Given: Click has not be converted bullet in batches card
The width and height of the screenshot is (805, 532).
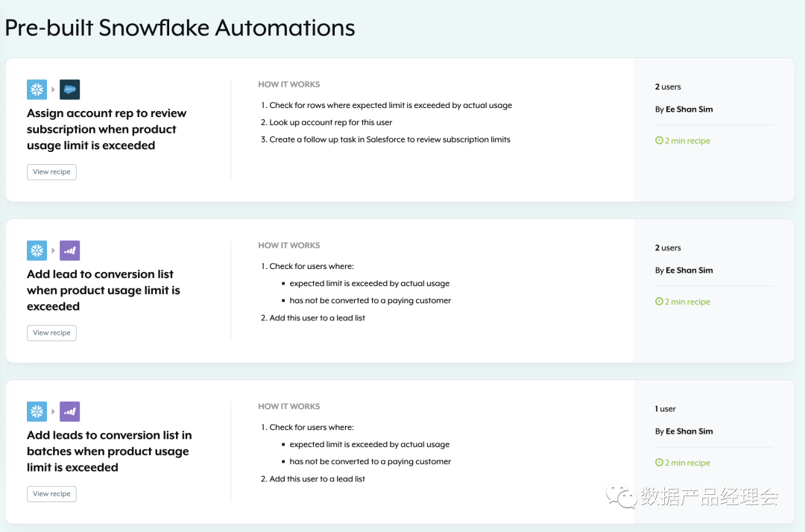Looking at the screenshot, I should pos(370,462).
